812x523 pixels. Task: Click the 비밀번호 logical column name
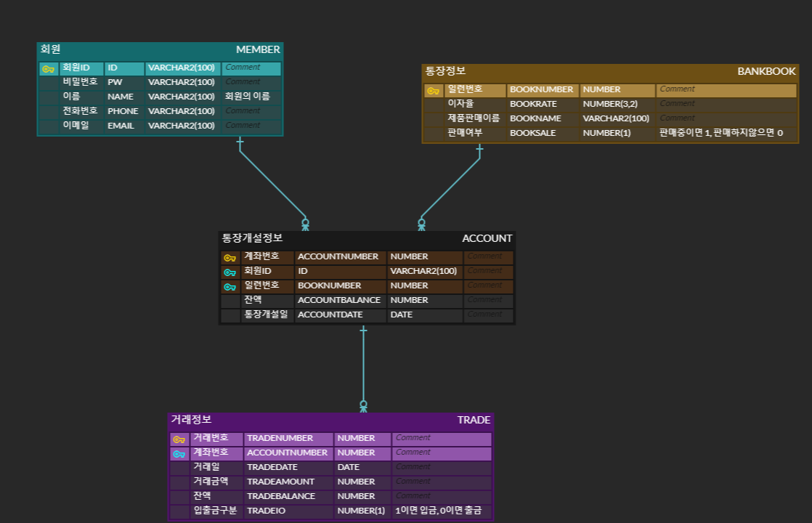pyautogui.click(x=81, y=81)
